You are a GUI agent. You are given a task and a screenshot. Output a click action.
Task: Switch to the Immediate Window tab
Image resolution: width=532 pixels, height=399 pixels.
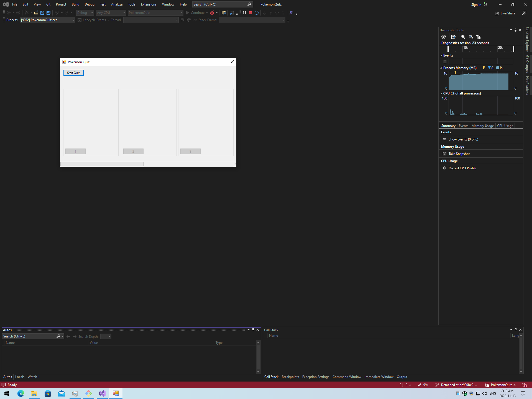(379, 377)
